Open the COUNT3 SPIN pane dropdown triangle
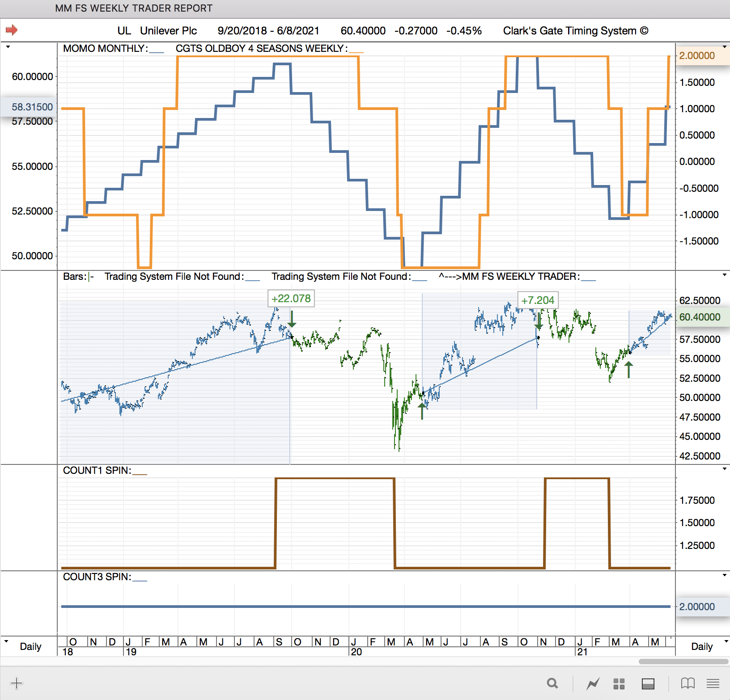This screenshot has height=700, width=730. 725,575
